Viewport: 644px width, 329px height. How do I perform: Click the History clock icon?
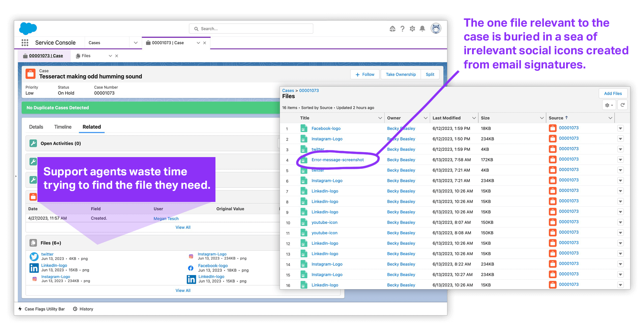pyautogui.click(x=75, y=309)
